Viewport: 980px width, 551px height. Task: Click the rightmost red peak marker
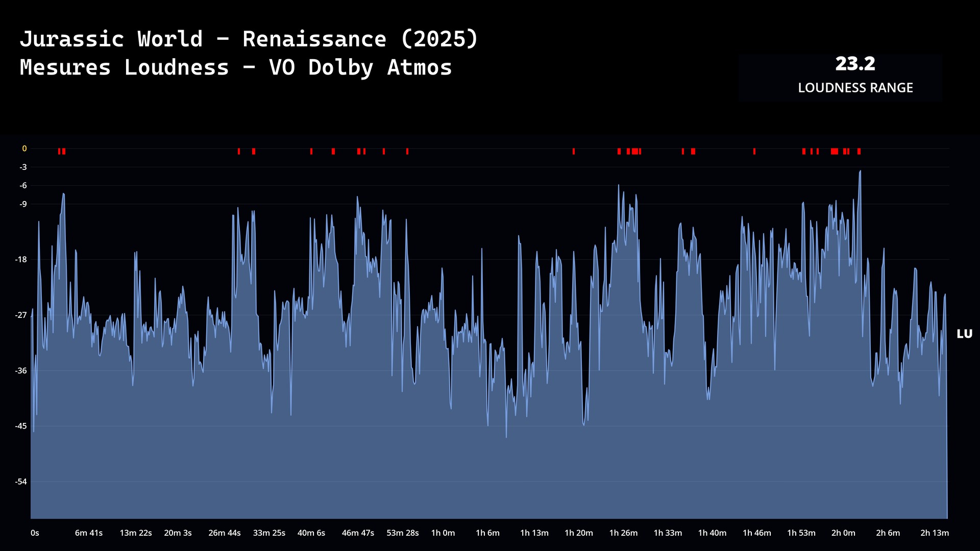859,152
